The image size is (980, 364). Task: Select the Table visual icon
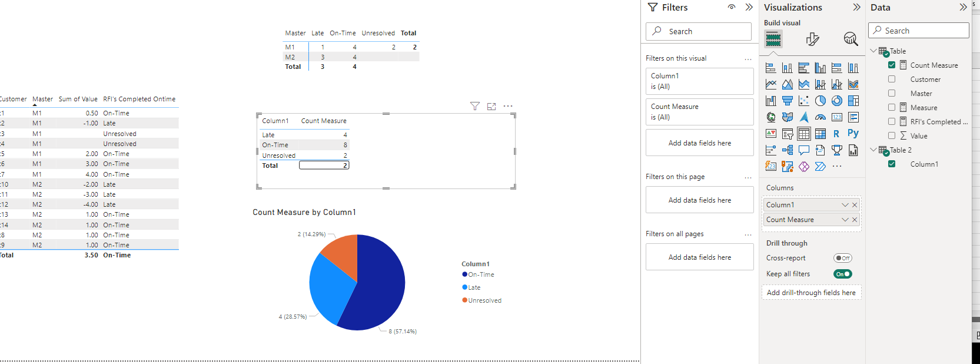click(803, 134)
